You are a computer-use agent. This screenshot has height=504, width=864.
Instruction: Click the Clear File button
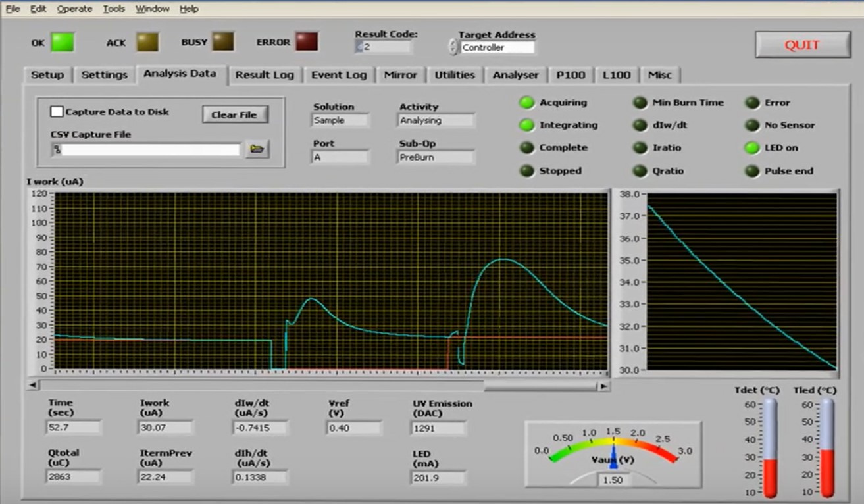(x=234, y=114)
